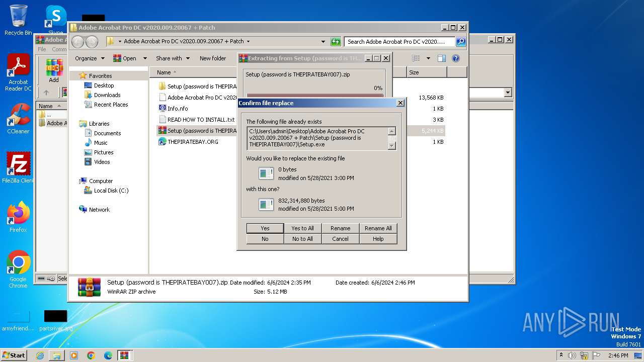This screenshot has width=644, height=362.
Task: Click the WinRAR Add toolbar icon
Action: click(54, 70)
